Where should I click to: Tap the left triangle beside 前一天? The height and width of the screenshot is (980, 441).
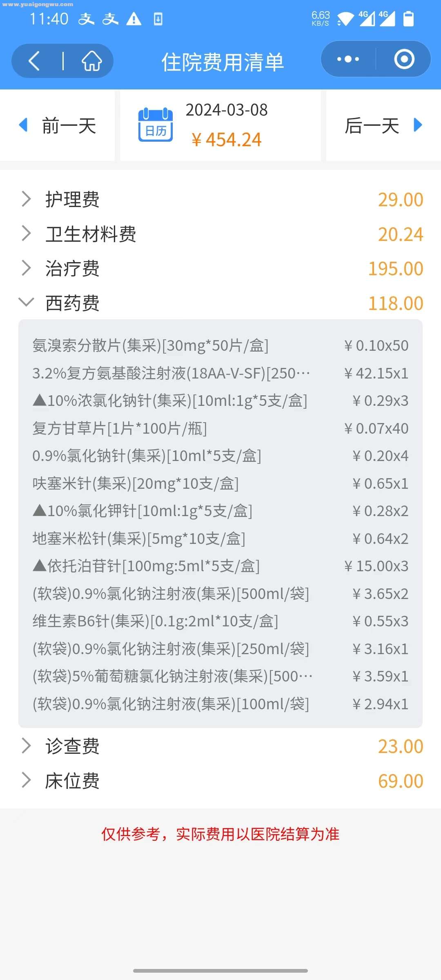click(23, 125)
